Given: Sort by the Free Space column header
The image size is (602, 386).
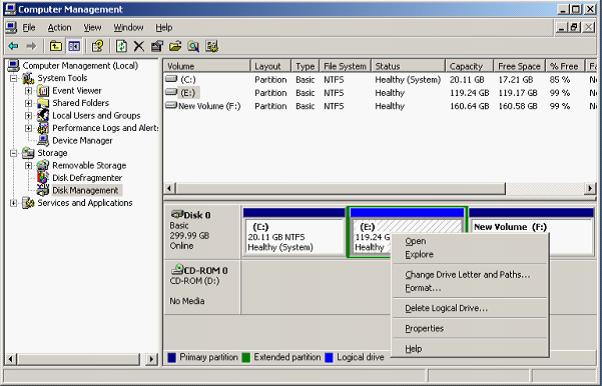Looking at the screenshot, I should pos(519,66).
